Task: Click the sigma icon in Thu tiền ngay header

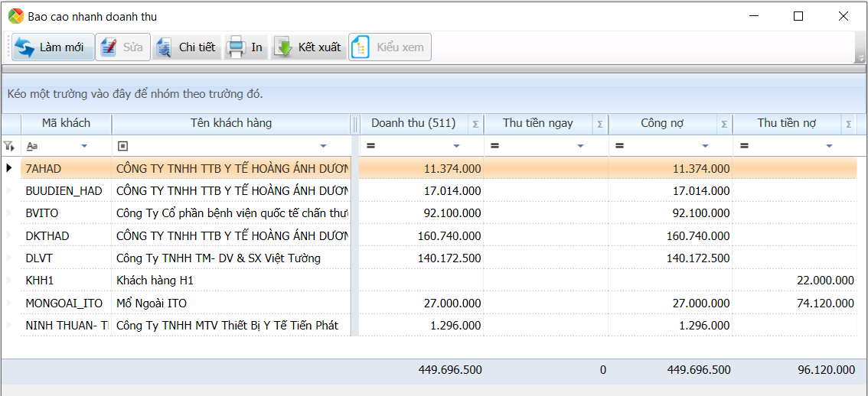Action: (x=599, y=124)
